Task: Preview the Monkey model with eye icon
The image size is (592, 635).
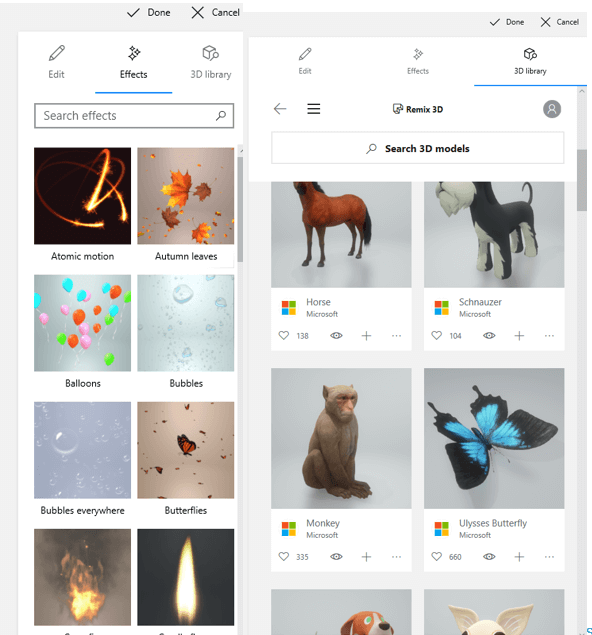Action: [x=336, y=556]
